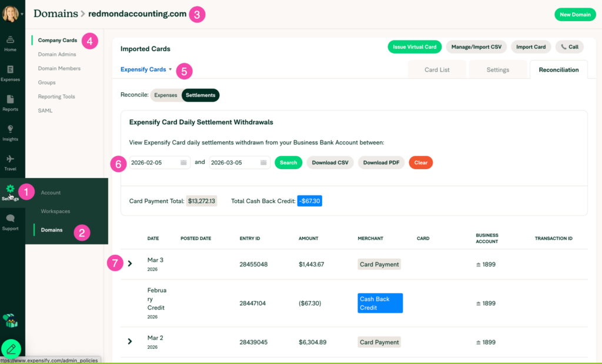Viewport: 602px width, 364px height.
Task: Click the AMOUNT column header
Action: tap(308, 238)
